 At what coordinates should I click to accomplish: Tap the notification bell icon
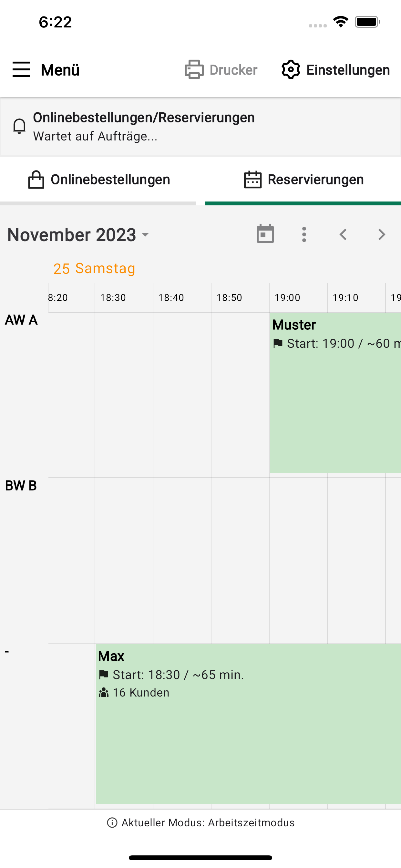19,126
